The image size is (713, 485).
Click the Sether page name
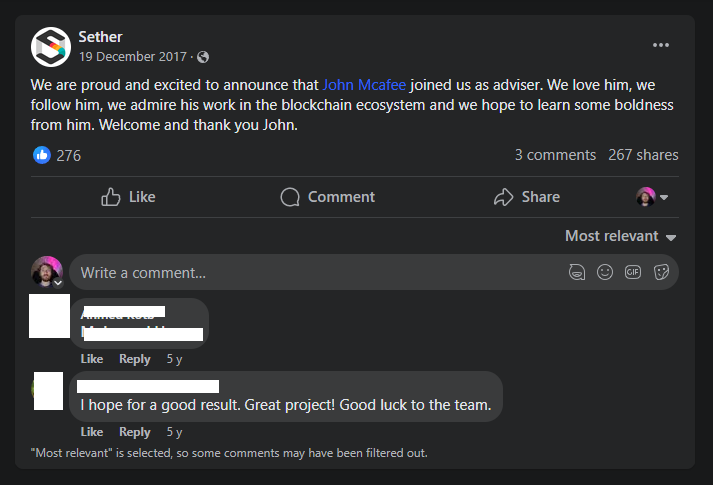[x=100, y=37]
